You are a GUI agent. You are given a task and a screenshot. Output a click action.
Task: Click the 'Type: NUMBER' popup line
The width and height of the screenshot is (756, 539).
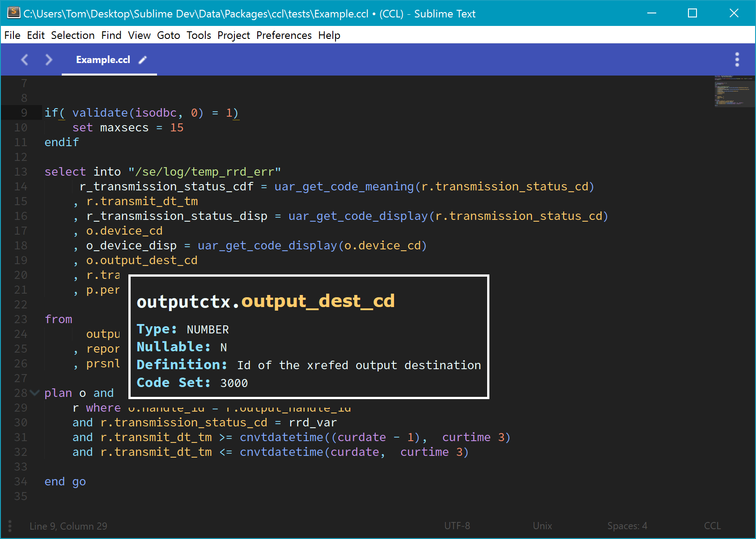coord(183,329)
